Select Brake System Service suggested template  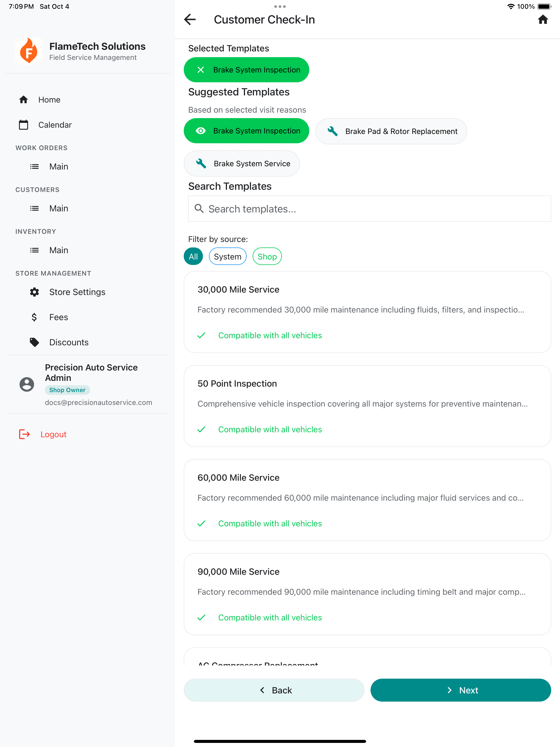click(241, 164)
